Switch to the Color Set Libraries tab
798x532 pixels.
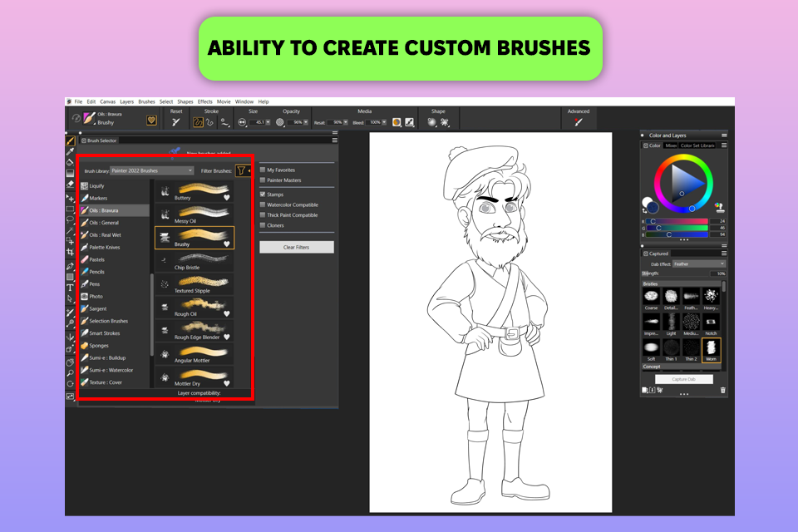click(x=697, y=145)
